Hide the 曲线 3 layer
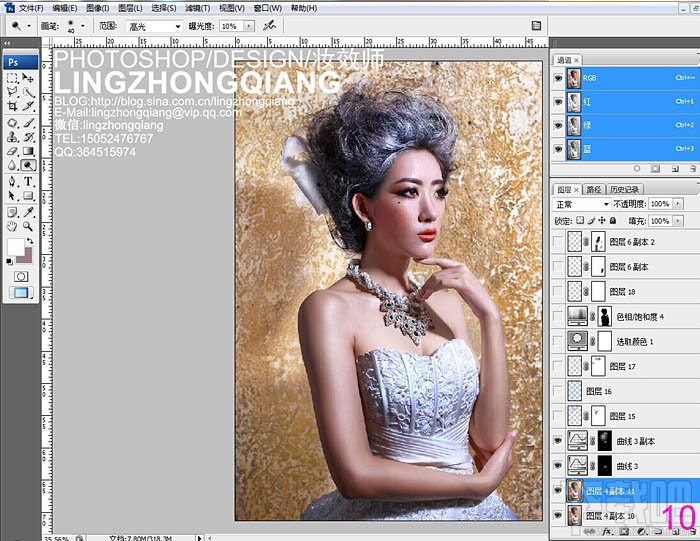Viewport: 700px width, 541px height. [x=558, y=466]
